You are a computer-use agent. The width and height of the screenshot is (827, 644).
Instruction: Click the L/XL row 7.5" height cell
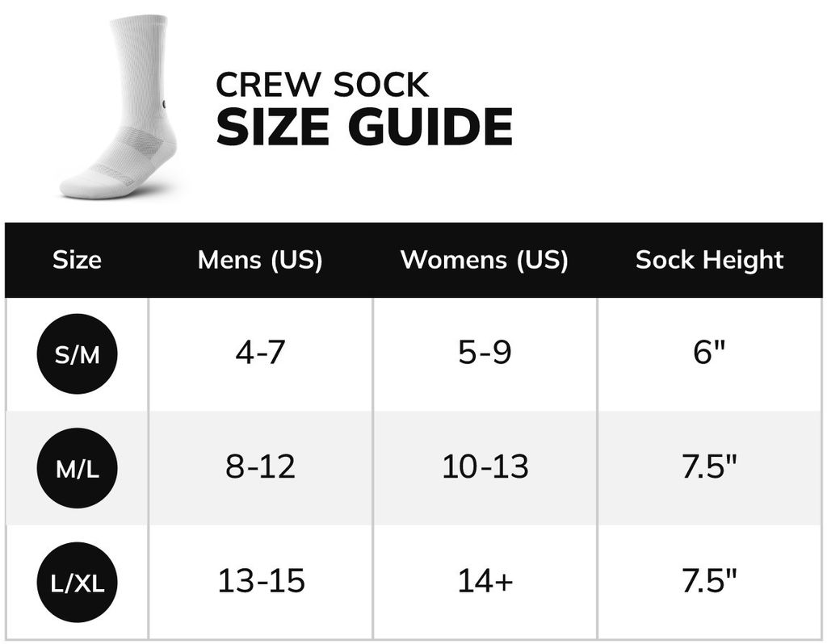709,582
